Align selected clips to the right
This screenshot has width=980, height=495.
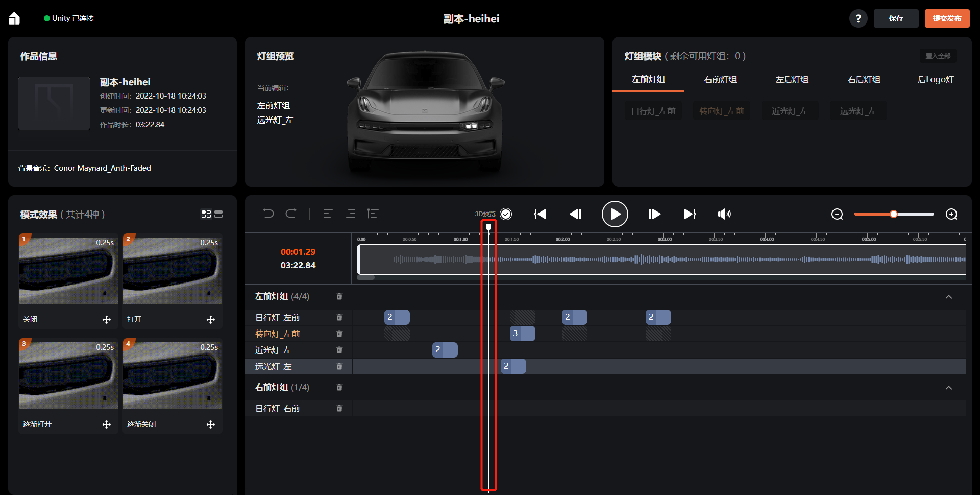coord(351,214)
